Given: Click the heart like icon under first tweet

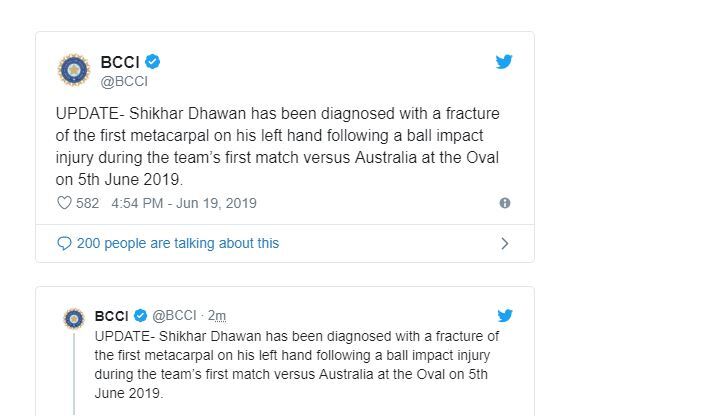Looking at the screenshot, I should [x=64, y=203].
